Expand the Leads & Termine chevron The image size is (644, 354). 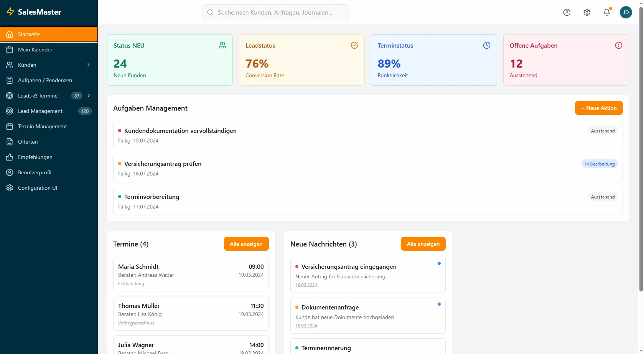89,96
